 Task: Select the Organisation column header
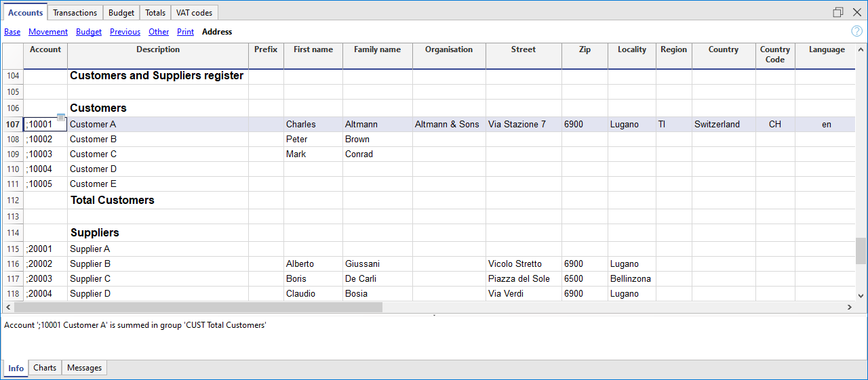point(449,56)
